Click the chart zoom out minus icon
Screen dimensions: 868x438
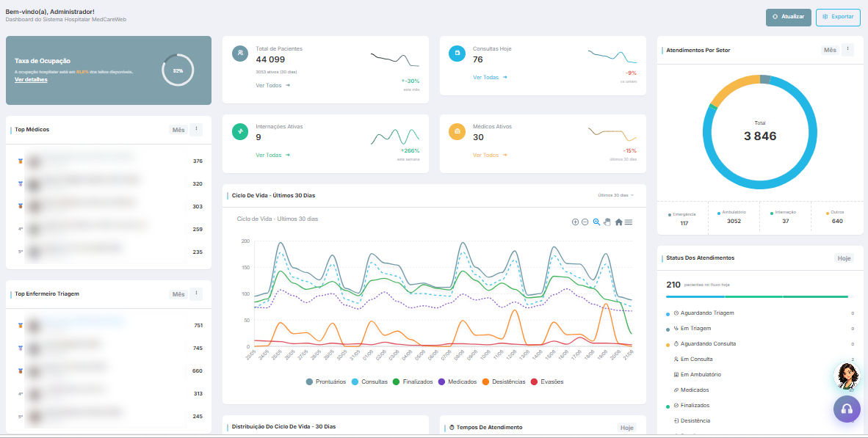click(585, 222)
